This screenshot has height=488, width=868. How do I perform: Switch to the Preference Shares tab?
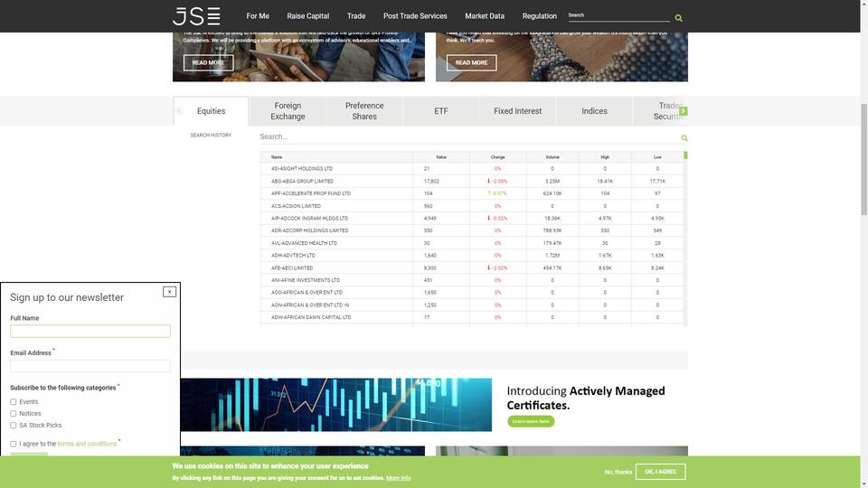coord(364,111)
